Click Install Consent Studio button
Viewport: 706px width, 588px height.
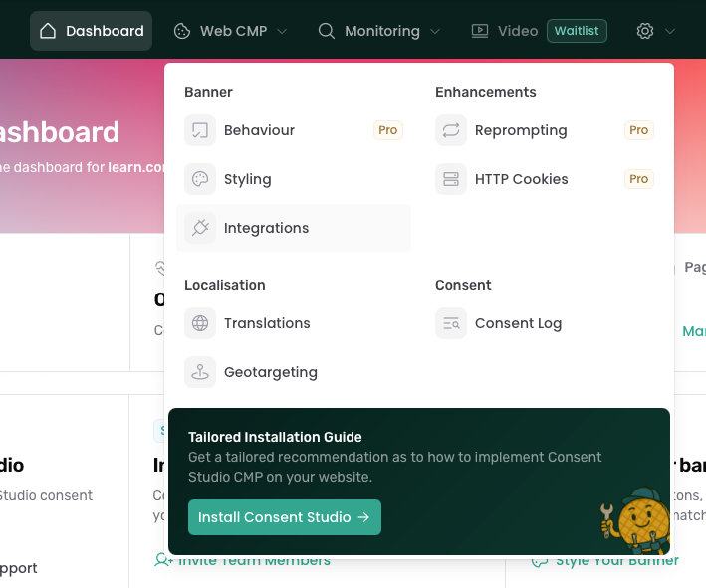point(285,517)
